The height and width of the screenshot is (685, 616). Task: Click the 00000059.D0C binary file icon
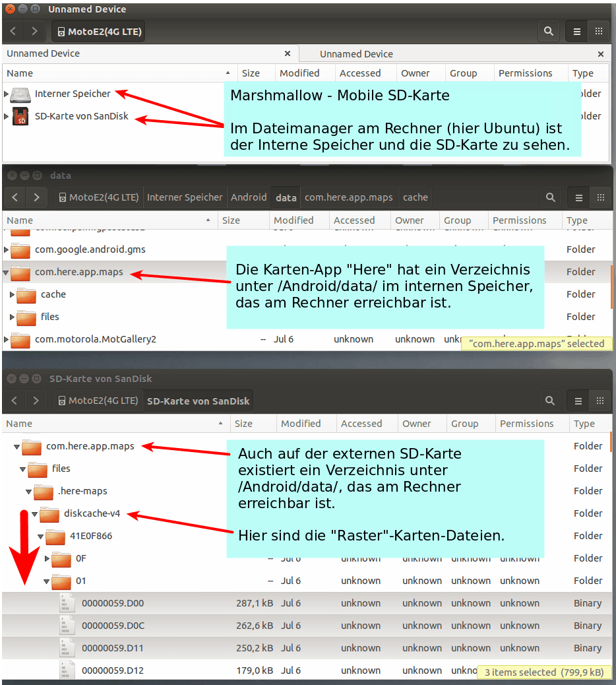pyautogui.click(x=67, y=626)
